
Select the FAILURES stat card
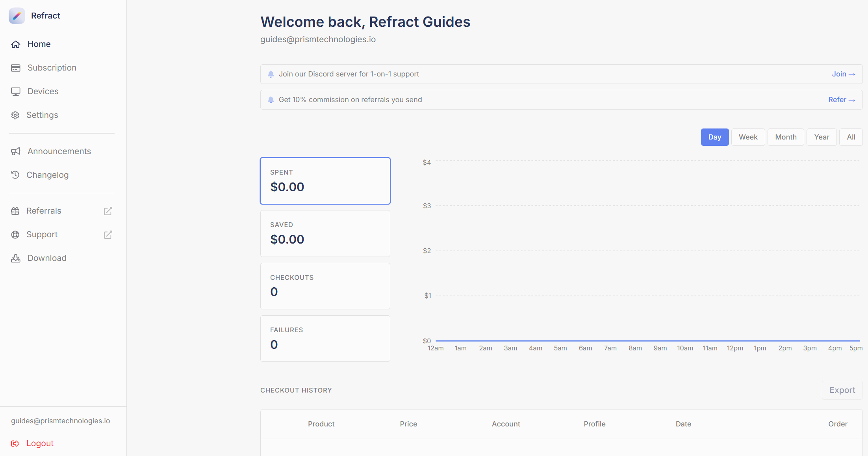coord(325,339)
